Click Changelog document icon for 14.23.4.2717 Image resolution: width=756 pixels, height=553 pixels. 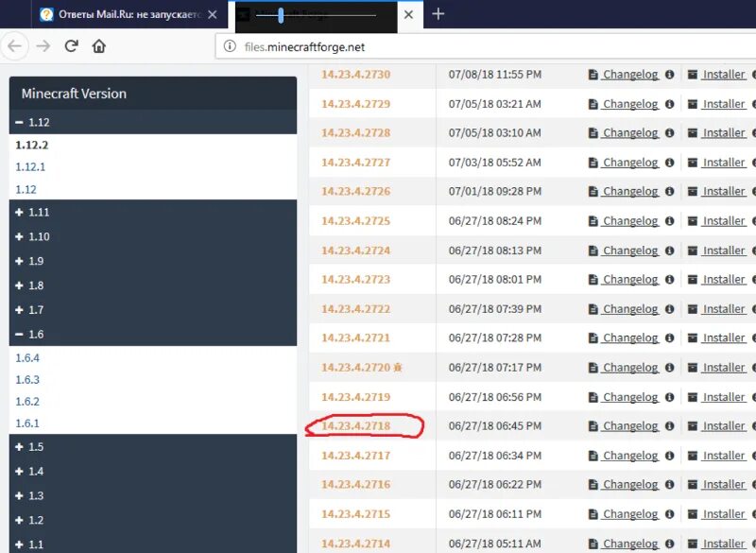(593, 456)
